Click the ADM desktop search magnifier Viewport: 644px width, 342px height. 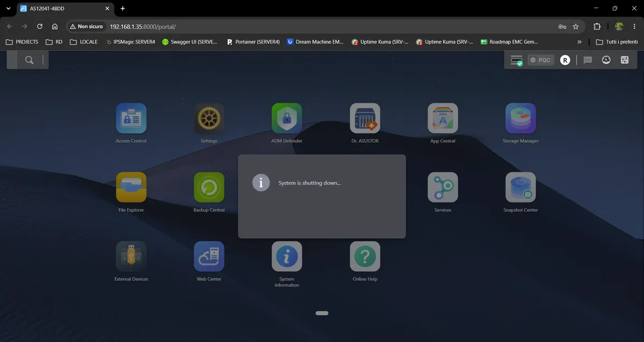point(29,60)
